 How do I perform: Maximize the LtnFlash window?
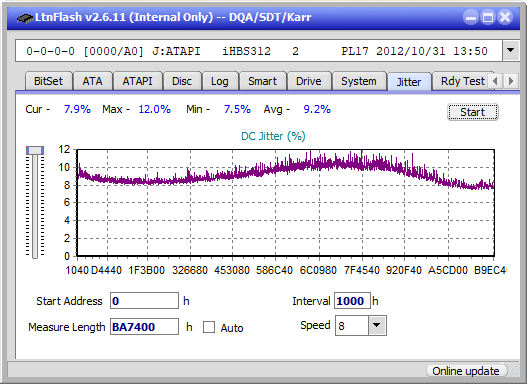point(488,17)
